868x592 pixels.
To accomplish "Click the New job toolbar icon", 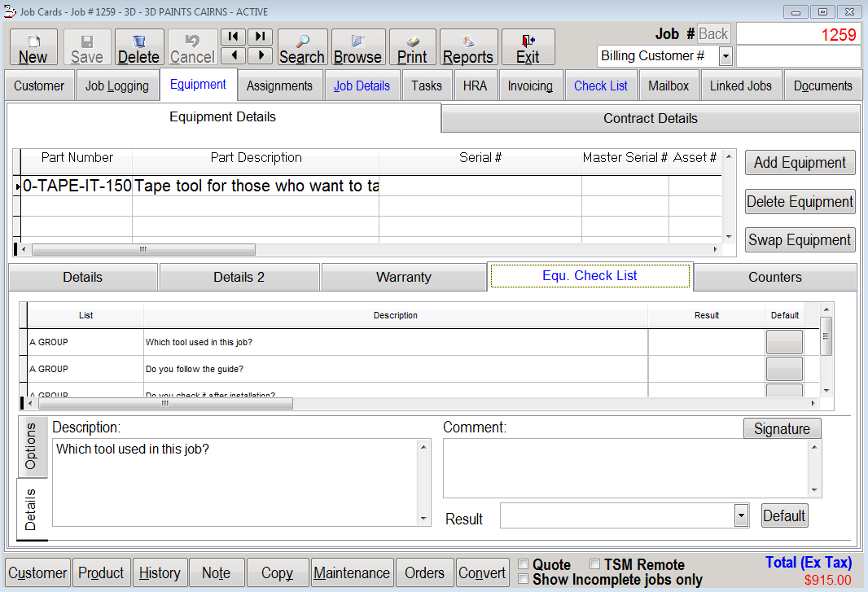I will [x=33, y=48].
